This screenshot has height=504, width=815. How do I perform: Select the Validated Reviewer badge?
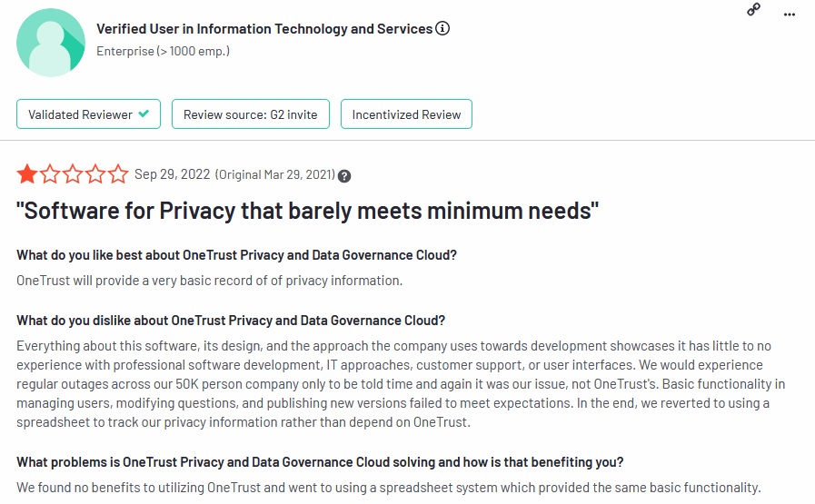[88, 114]
